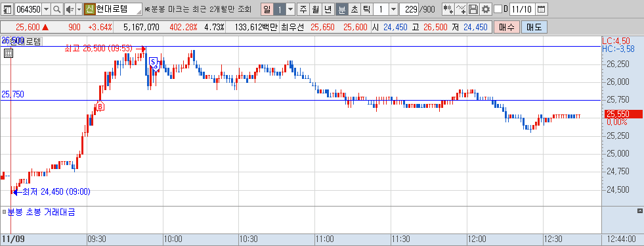Click the 현대로템 stock name field
This screenshot has height=246, width=644.
119,9
